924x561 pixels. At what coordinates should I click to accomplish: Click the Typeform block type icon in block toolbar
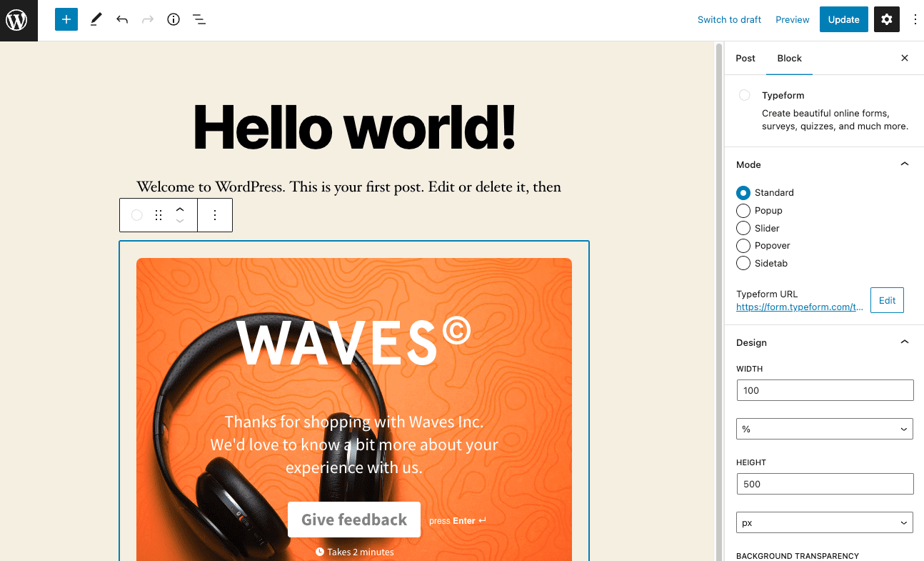point(137,215)
